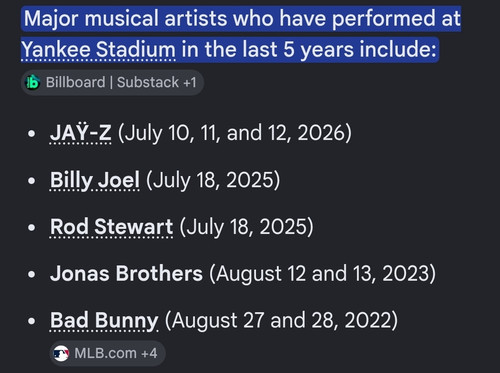500x373 pixels.
Task: Open the MLB.com +4 citation chip
Action: 107,353
